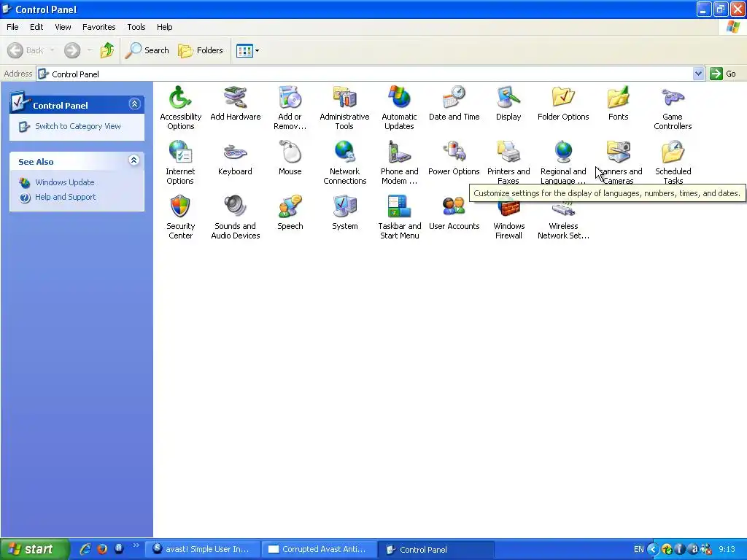Expand the Address bar dropdown arrow

tap(698, 74)
